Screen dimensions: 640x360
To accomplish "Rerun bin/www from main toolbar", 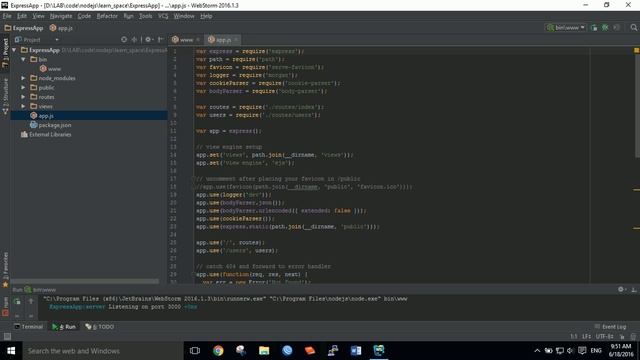I will click(x=594, y=28).
